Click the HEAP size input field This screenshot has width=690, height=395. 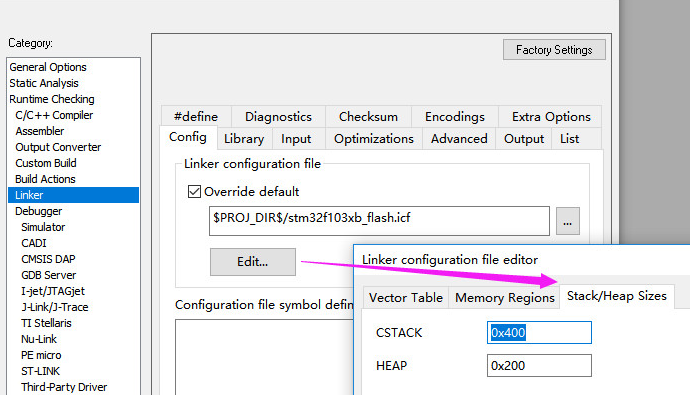tap(539, 366)
